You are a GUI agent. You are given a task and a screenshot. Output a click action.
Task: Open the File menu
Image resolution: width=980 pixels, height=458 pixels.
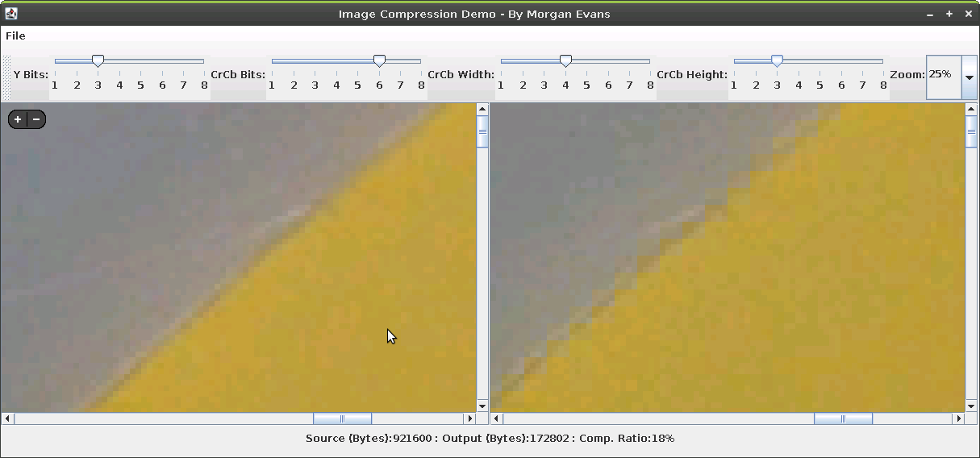(15, 35)
